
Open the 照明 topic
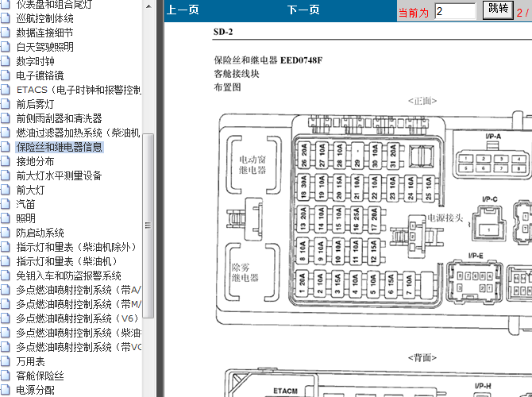click(x=25, y=218)
